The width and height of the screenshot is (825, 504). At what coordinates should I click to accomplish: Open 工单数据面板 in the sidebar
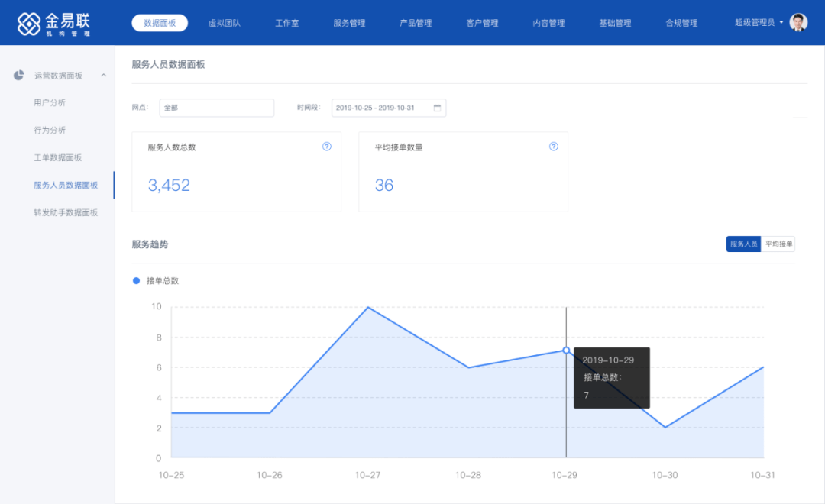(58, 157)
